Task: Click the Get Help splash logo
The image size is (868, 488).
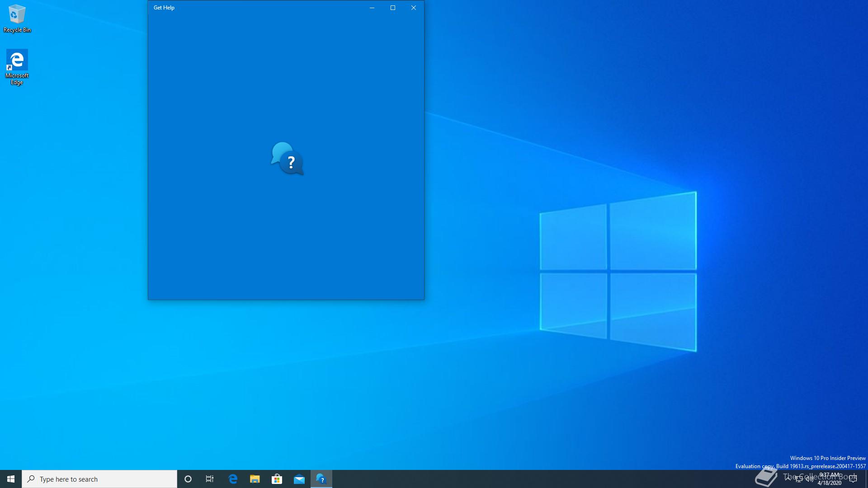Action: click(x=287, y=159)
